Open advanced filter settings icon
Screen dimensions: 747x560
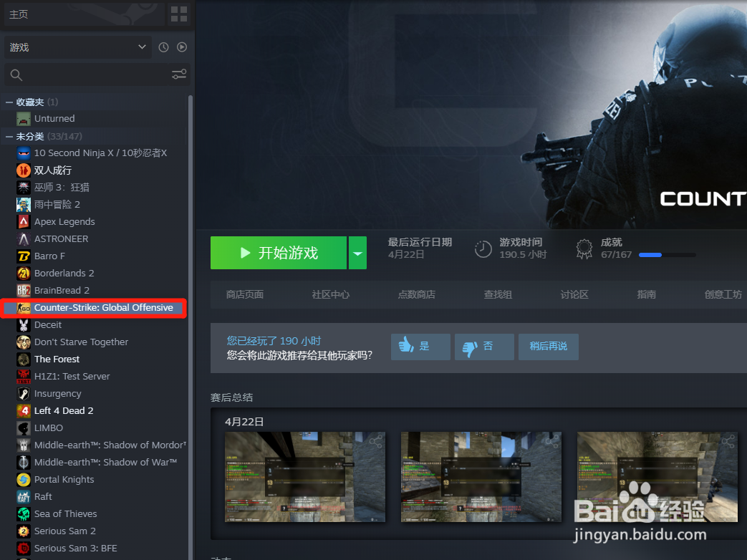[x=179, y=74]
